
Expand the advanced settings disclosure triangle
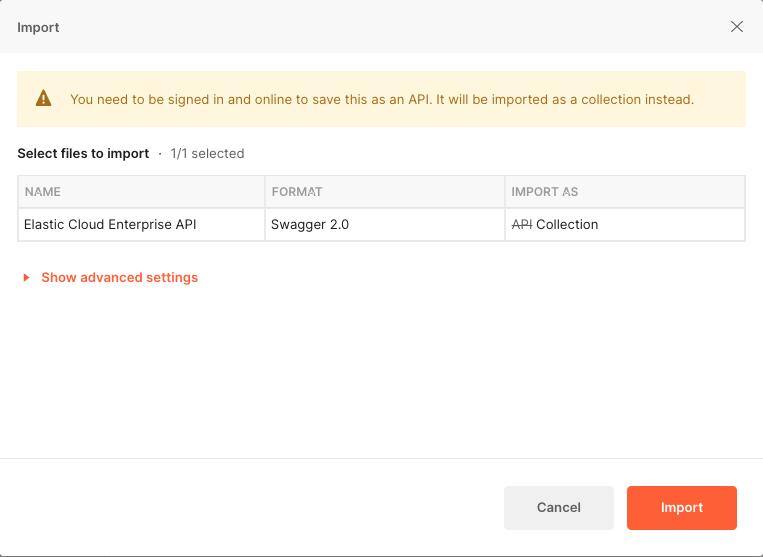(x=26, y=278)
